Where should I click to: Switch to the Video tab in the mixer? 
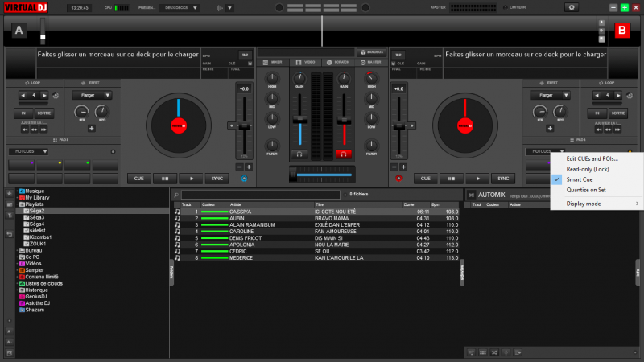307,62
